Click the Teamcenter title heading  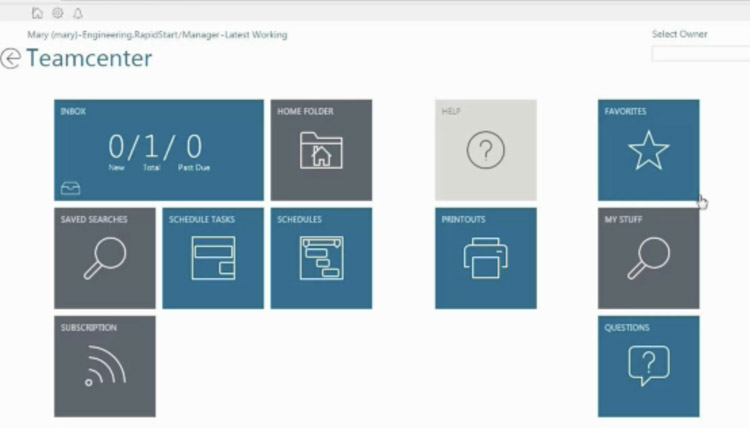(x=90, y=58)
